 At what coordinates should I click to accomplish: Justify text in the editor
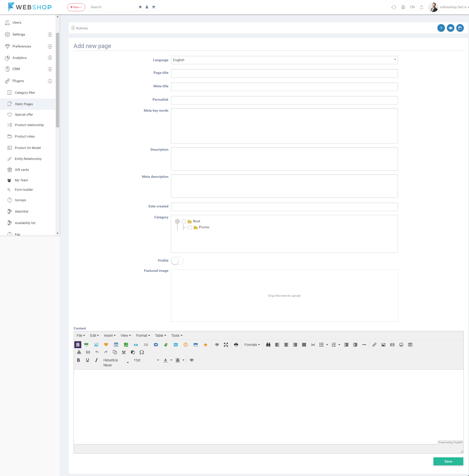pyautogui.click(x=304, y=345)
